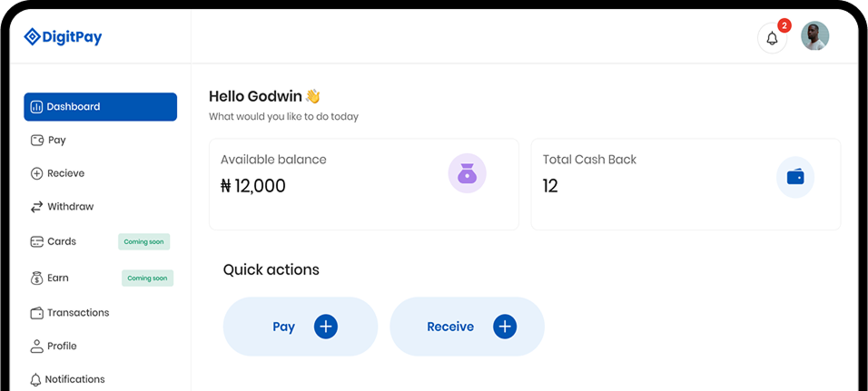
Task: Click the Coming soon badge beside Cards
Action: pos(144,241)
